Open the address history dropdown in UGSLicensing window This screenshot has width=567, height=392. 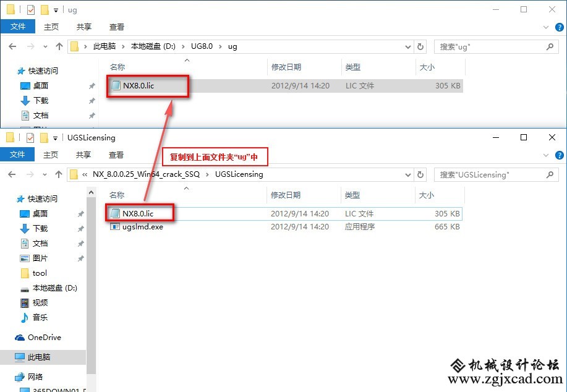408,174
